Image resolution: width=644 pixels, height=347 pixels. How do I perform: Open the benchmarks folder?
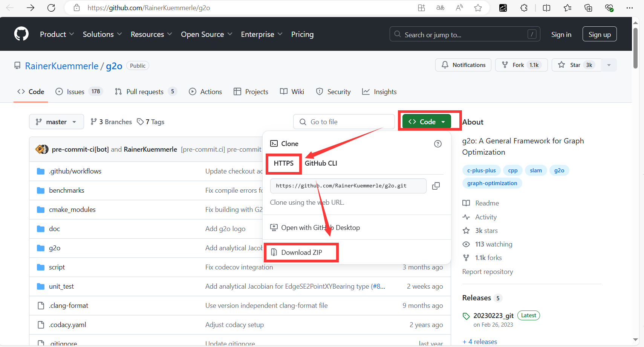(67, 190)
